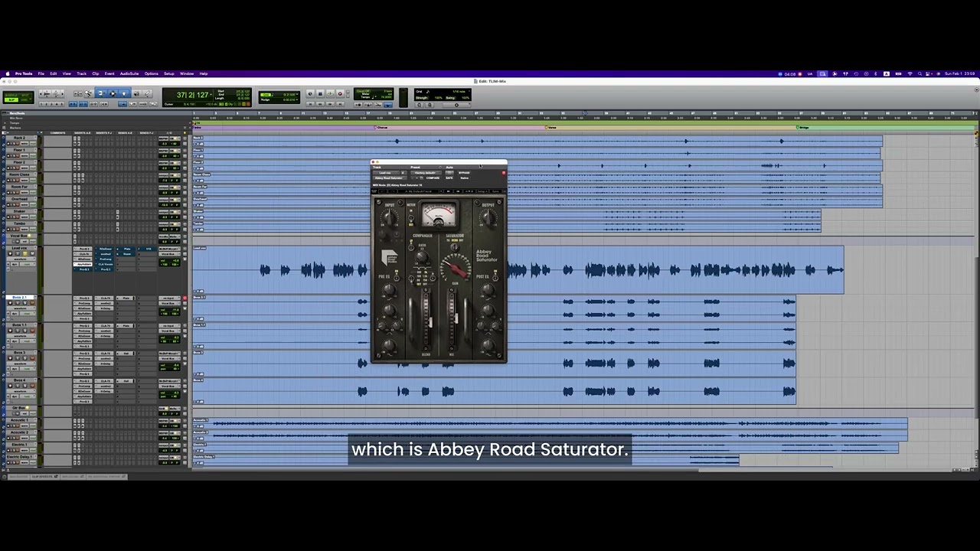Open the Abbey Road Saturator plugin selector
Viewport: 980px width, 551px height.
click(390, 178)
